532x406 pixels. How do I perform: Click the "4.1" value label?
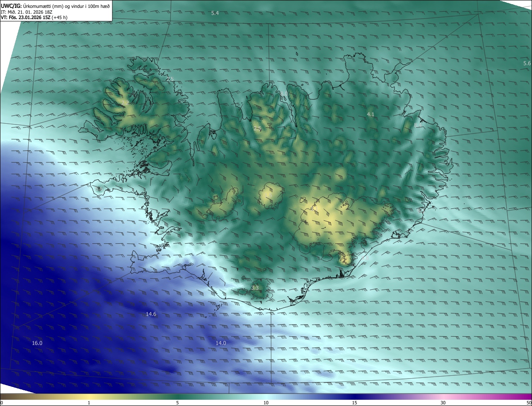(371, 114)
